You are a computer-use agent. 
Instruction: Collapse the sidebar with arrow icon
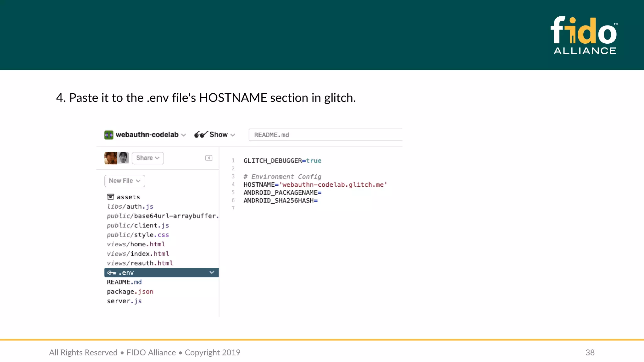pyautogui.click(x=209, y=158)
